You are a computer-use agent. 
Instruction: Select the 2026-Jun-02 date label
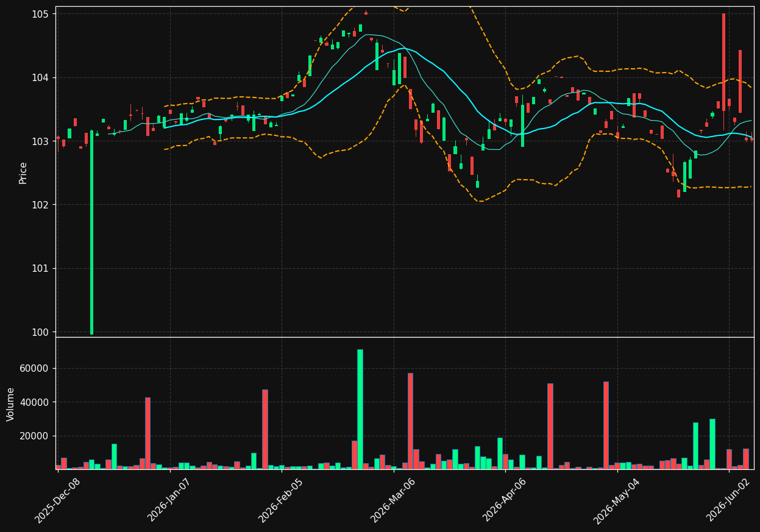[x=729, y=500]
